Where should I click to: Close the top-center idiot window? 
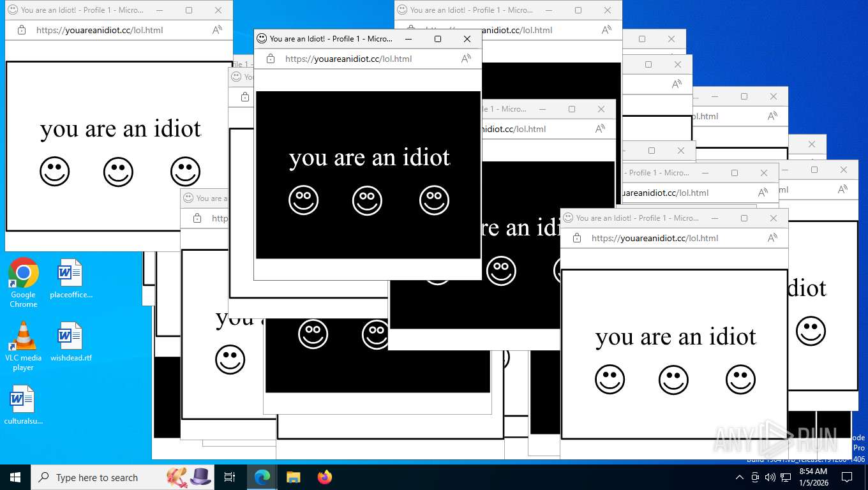608,10
